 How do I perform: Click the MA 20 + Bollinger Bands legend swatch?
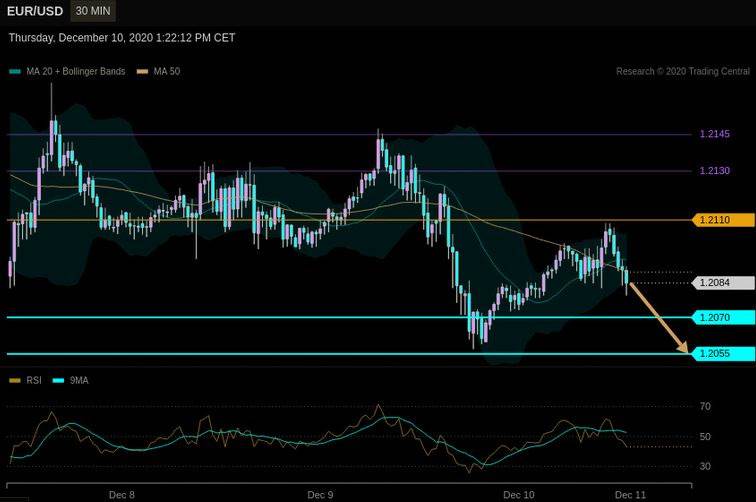click(15, 72)
